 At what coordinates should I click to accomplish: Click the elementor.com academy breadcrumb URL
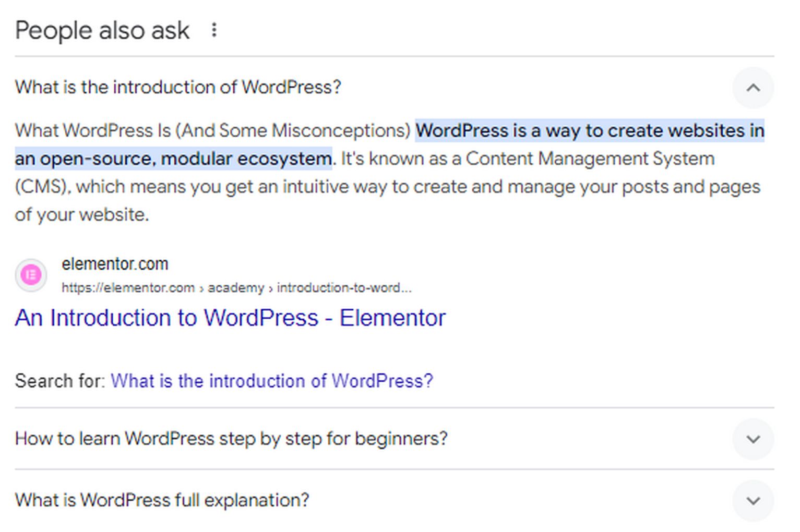pyautogui.click(x=236, y=287)
